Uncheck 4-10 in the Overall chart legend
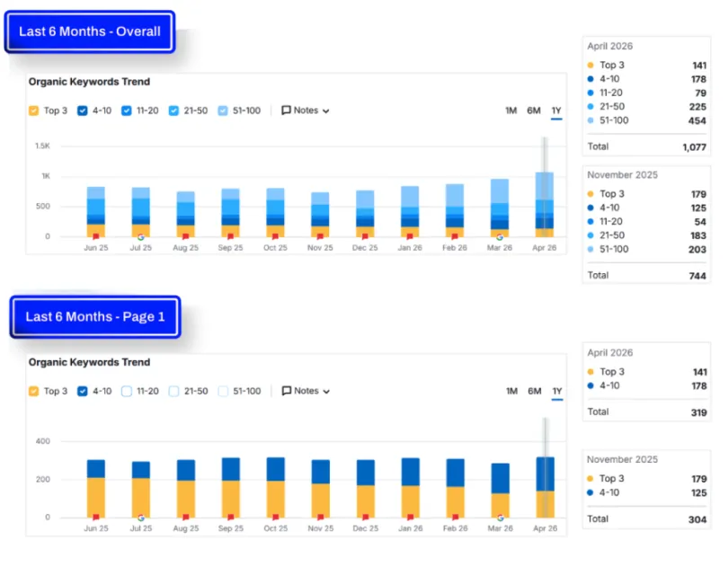 coord(82,111)
